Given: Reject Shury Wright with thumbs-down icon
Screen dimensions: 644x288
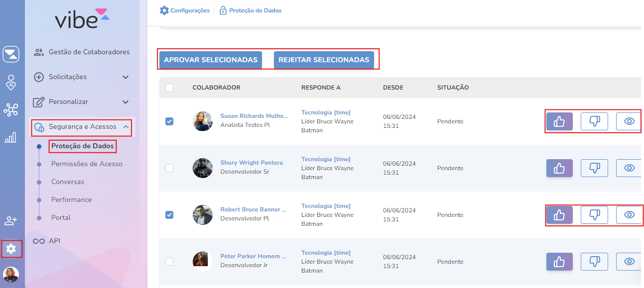Looking at the screenshot, I should [x=594, y=168].
